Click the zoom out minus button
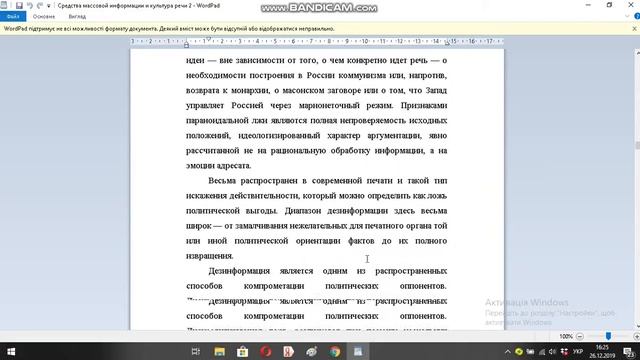 coord(580,336)
